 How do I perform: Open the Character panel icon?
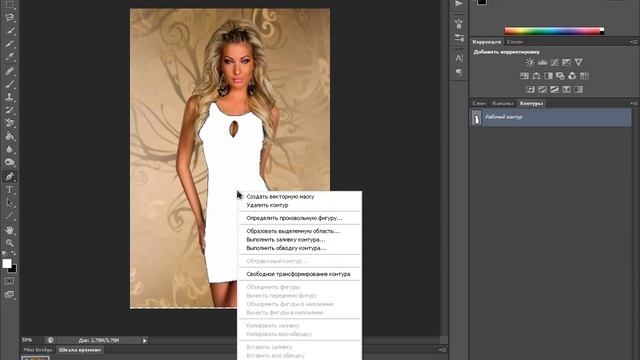point(459,58)
